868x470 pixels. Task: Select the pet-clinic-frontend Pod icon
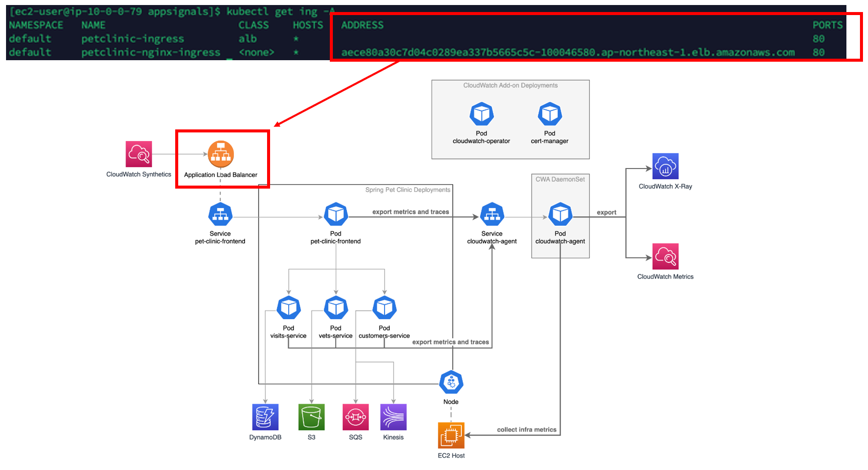click(336, 215)
